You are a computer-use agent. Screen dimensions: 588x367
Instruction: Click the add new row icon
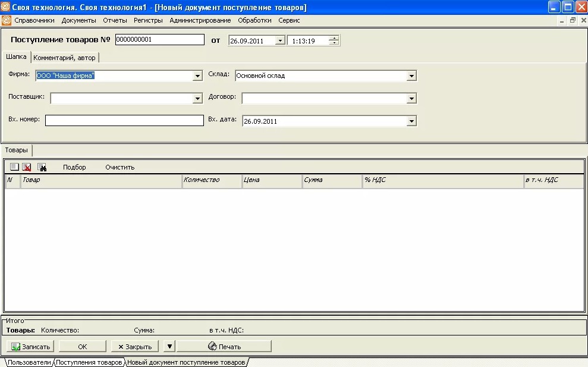click(x=14, y=167)
